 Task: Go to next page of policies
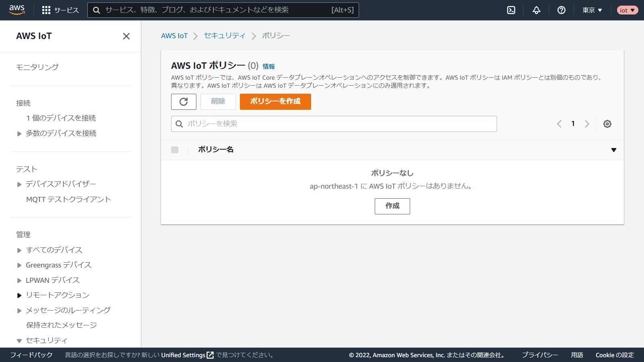587,124
